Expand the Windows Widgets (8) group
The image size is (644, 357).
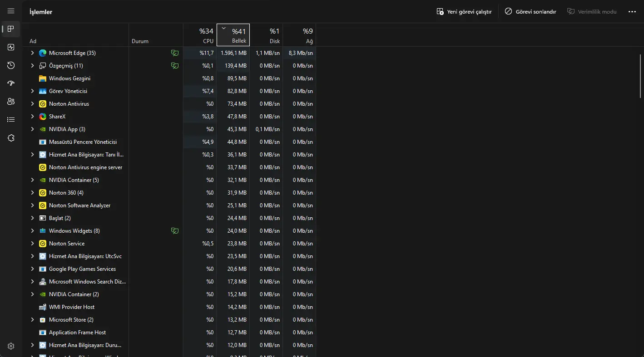point(32,231)
